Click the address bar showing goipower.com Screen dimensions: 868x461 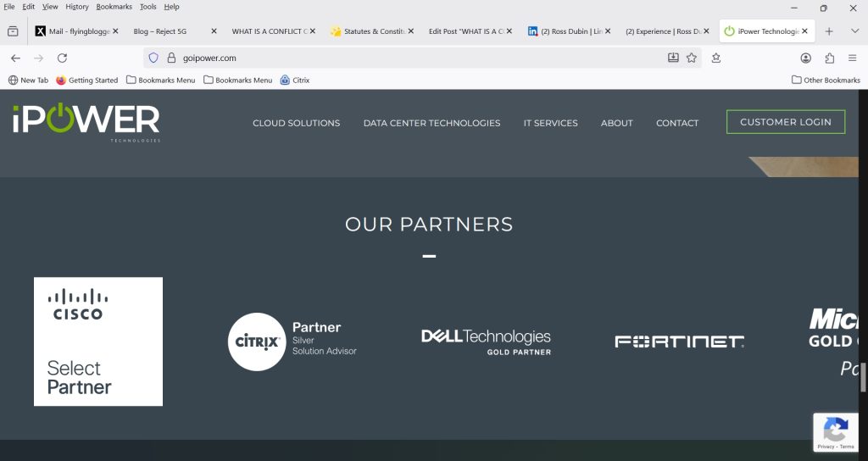(x=407, y=58)
